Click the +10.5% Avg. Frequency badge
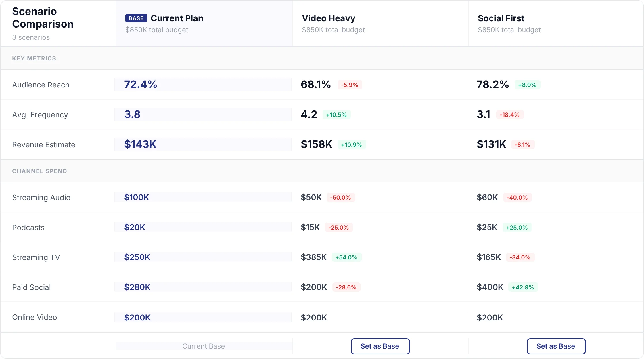This screenshot has height=359, width=644. (336, 115)
